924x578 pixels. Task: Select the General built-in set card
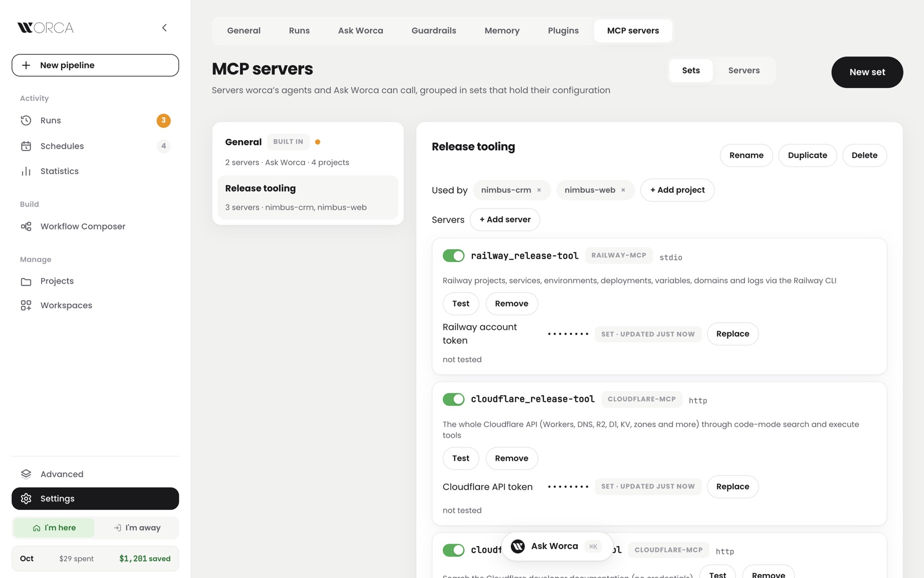pyautogui.click(x=308, y=151)
